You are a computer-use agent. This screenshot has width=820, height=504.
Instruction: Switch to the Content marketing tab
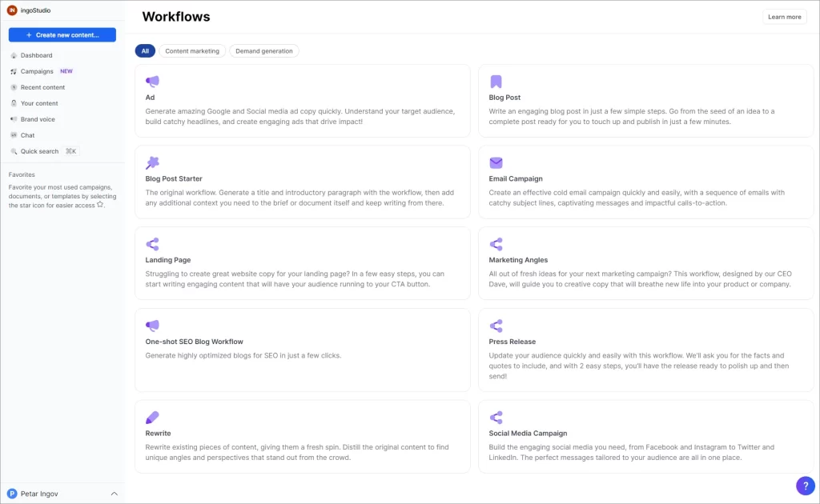192,50
